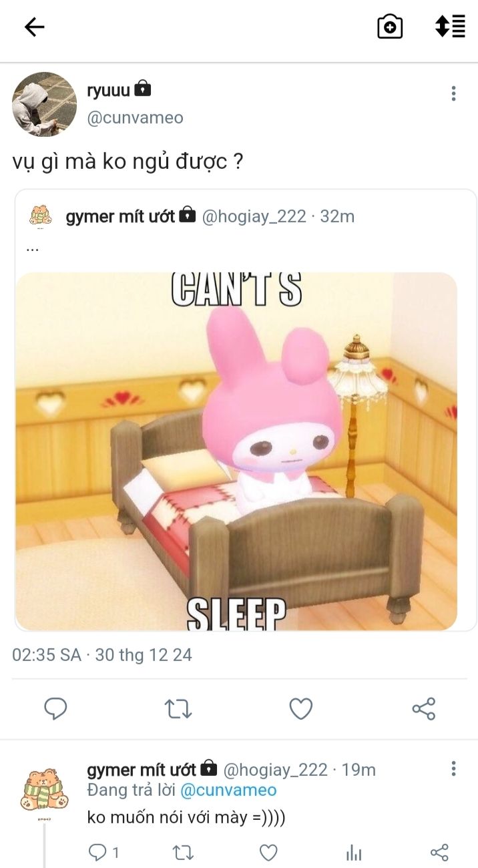478x868 pixels.
Task: Go back with the arrow icon
Action: (x=34, y=27)
